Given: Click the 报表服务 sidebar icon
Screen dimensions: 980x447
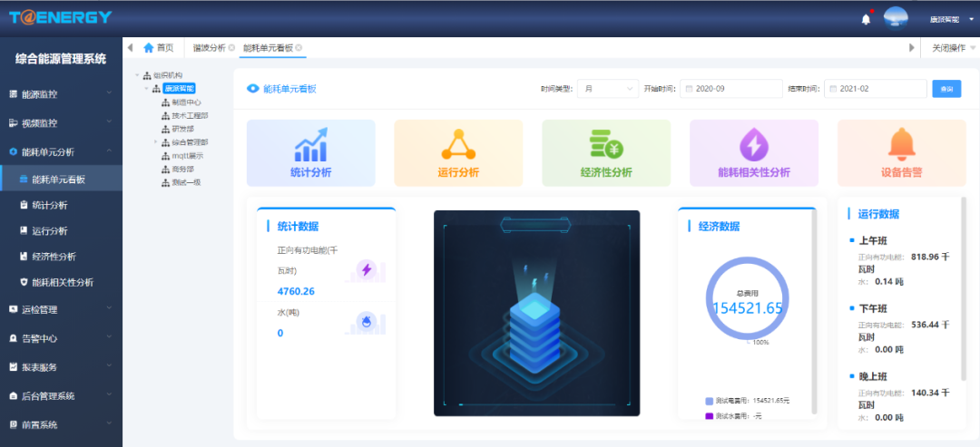Looking at the screenshot, I should coord(13,367).
